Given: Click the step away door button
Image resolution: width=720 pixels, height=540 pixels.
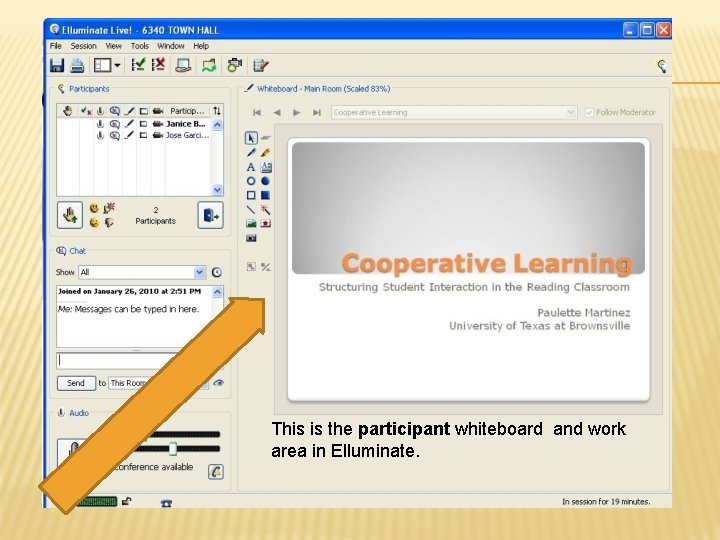Looking at the screenshot, I should point(210,215).
